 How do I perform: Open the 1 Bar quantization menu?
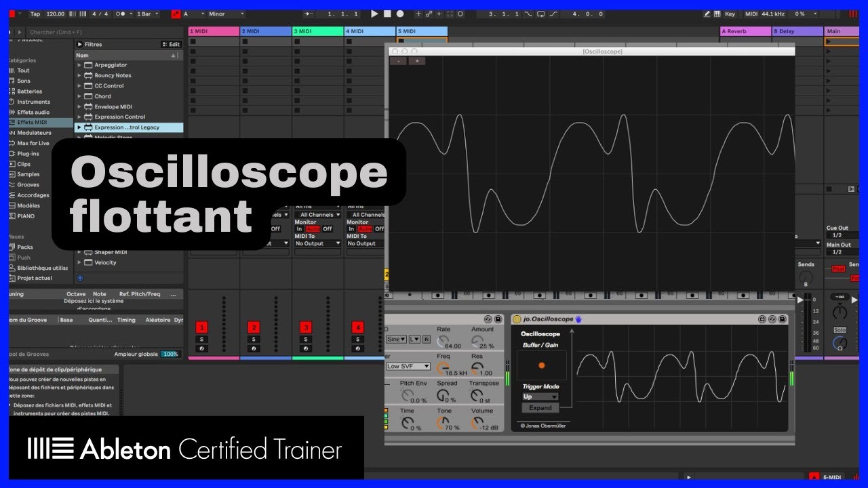click(x=146, y=14)
